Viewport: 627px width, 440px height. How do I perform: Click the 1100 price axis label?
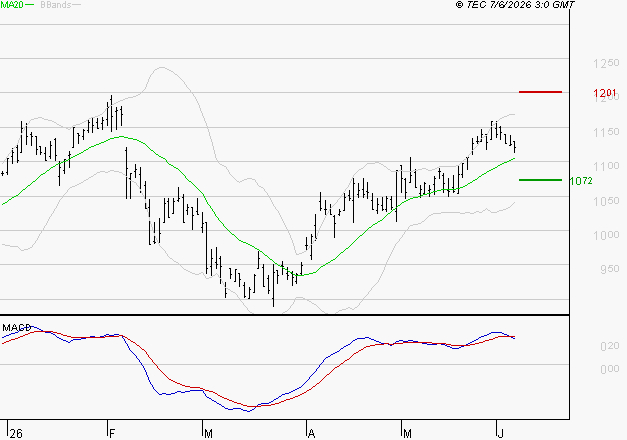tap(606, 166)
